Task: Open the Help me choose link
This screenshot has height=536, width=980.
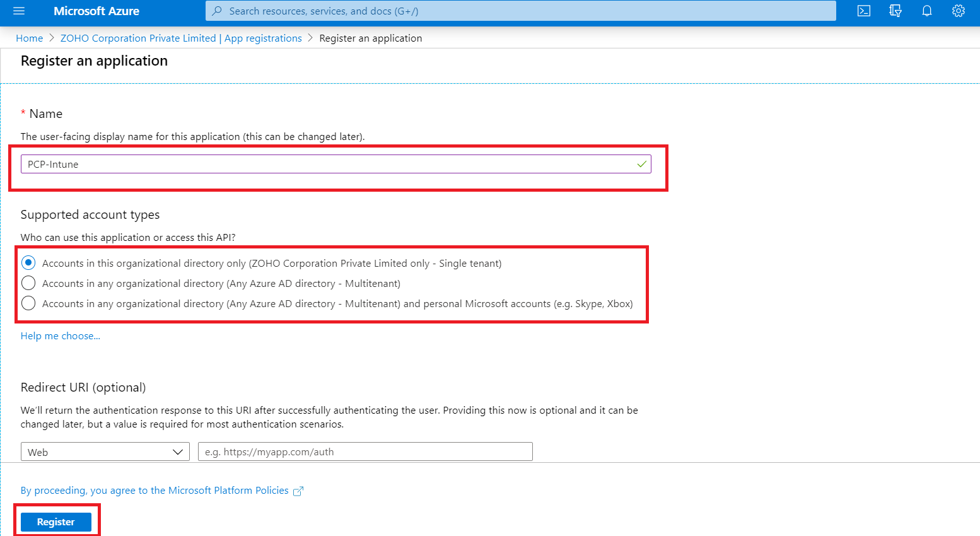Action: [x=60, y=335]
